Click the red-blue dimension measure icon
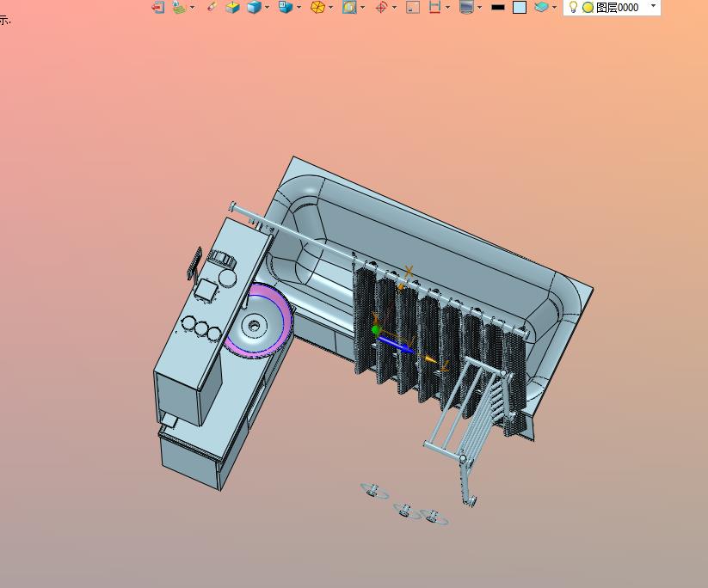The width and height of the screenshot is (708, 588). [x=434, y=7]
